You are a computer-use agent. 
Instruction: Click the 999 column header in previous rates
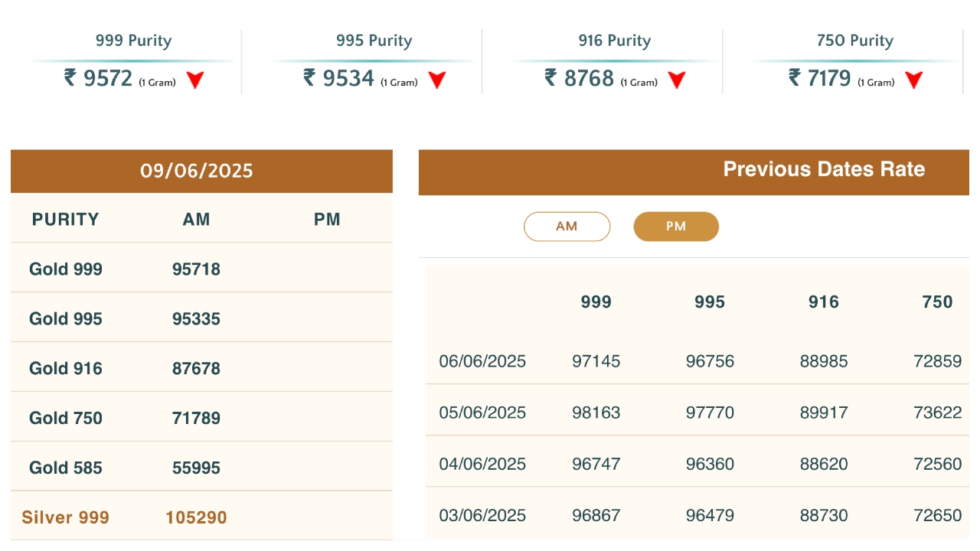coord(596,302)
